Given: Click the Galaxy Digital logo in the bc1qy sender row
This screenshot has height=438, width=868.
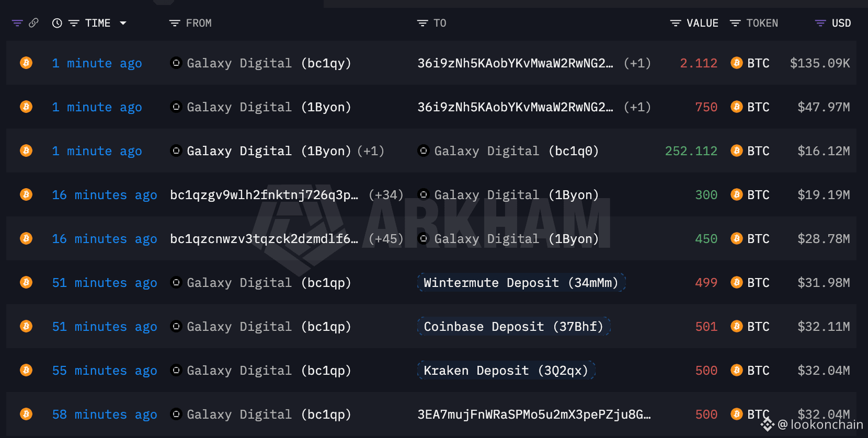Looking at the screenshot, I should [176, 63].
